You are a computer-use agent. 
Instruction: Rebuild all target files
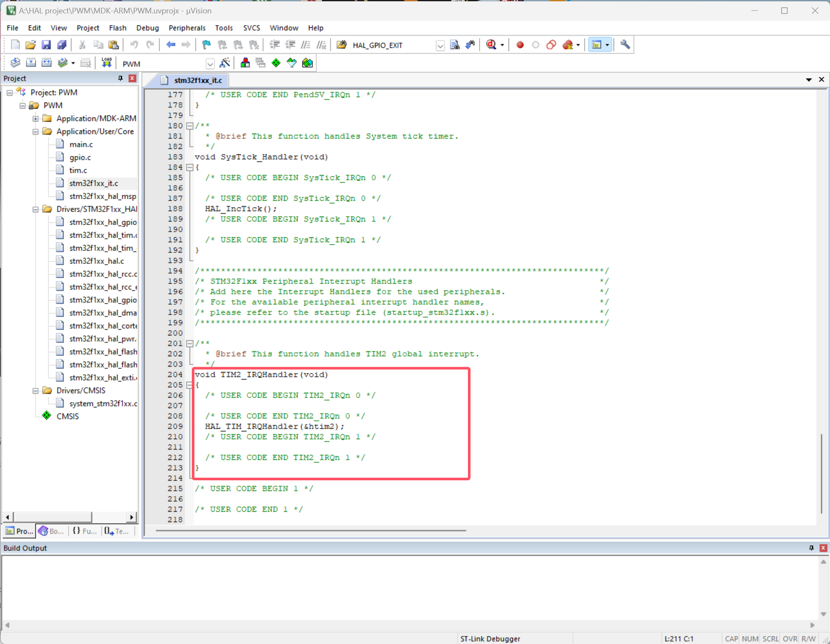click(x=46, y=63)
